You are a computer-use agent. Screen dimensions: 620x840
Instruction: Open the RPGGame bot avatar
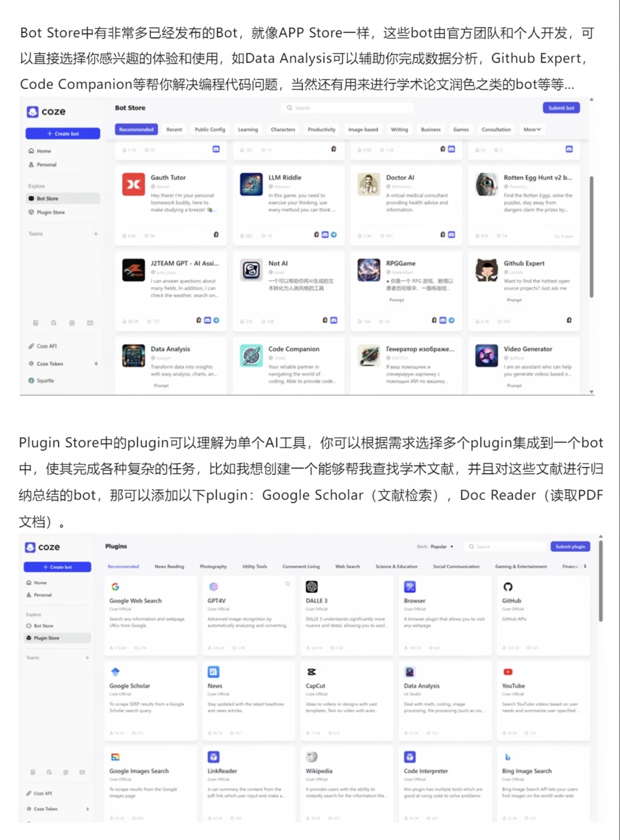pos(369,270)
